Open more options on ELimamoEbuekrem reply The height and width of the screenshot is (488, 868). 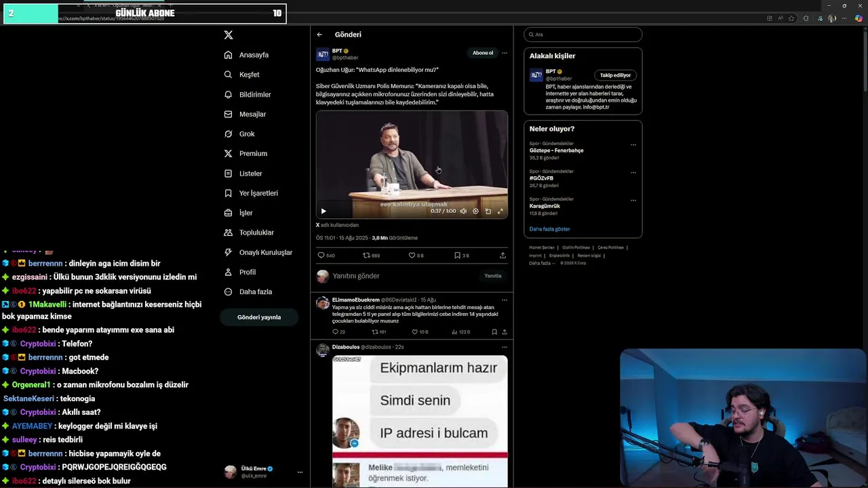[504, 300]
